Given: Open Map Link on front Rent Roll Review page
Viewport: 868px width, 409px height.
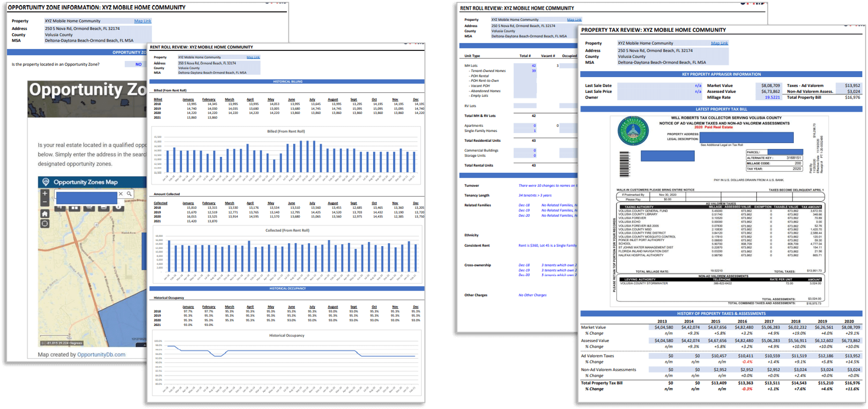Looking at the screenshot, I should click(253, 57).
